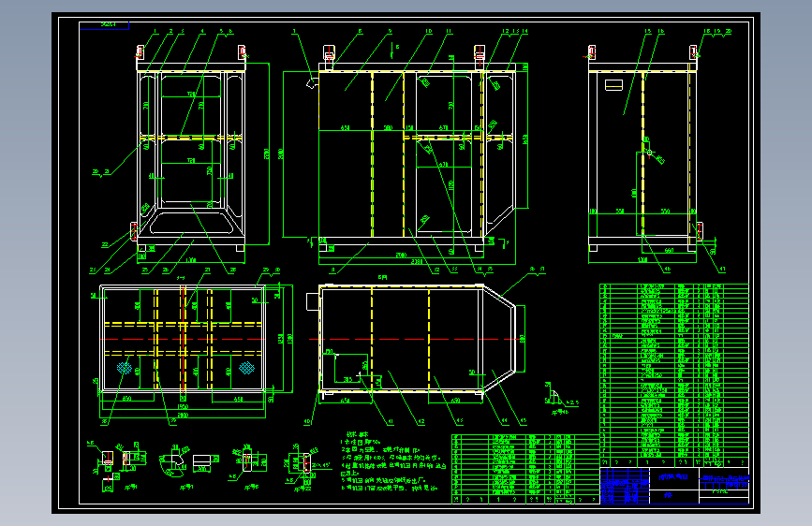Click callout number 15 above side view

(x=647, y=32)
